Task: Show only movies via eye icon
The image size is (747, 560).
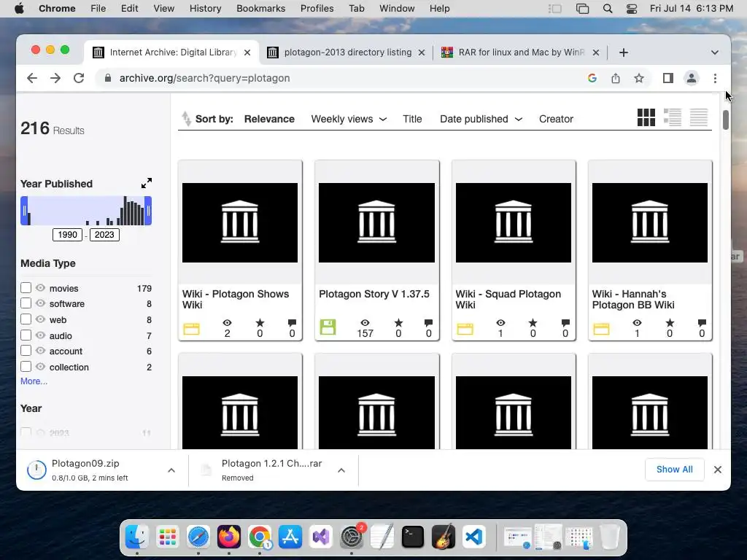Action: coord(41,287)
